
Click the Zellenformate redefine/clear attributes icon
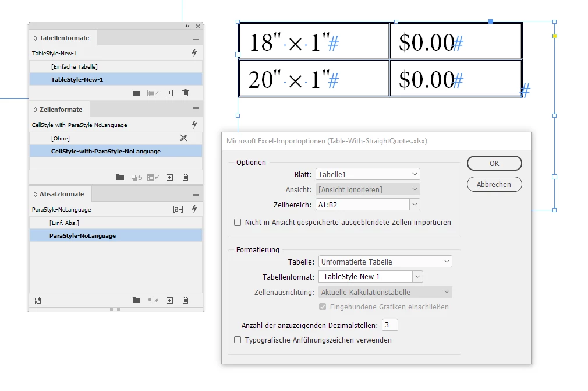[136, 177]
